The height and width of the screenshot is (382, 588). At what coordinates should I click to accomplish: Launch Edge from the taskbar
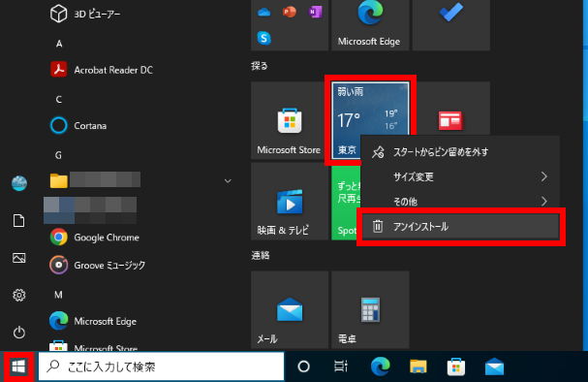381,366
